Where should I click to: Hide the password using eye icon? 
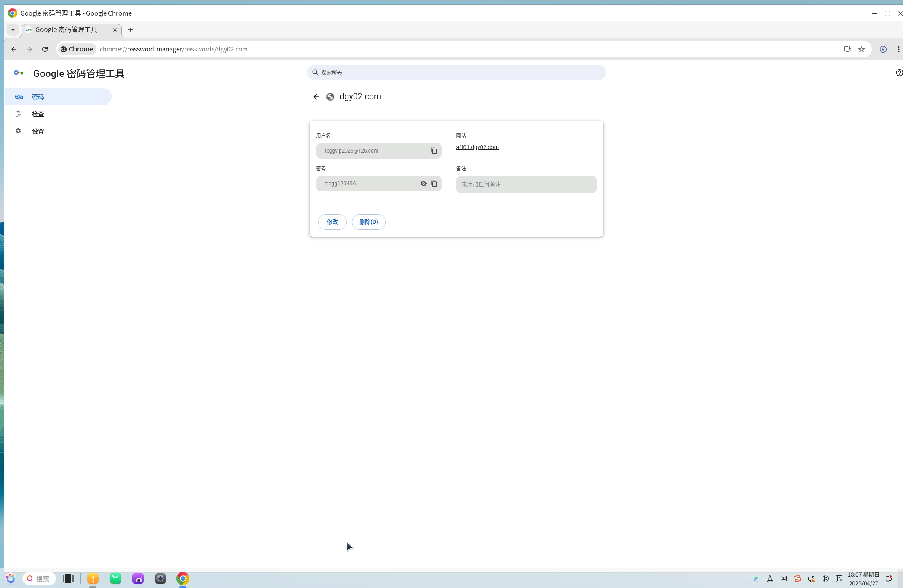click(x=423, y=184)
